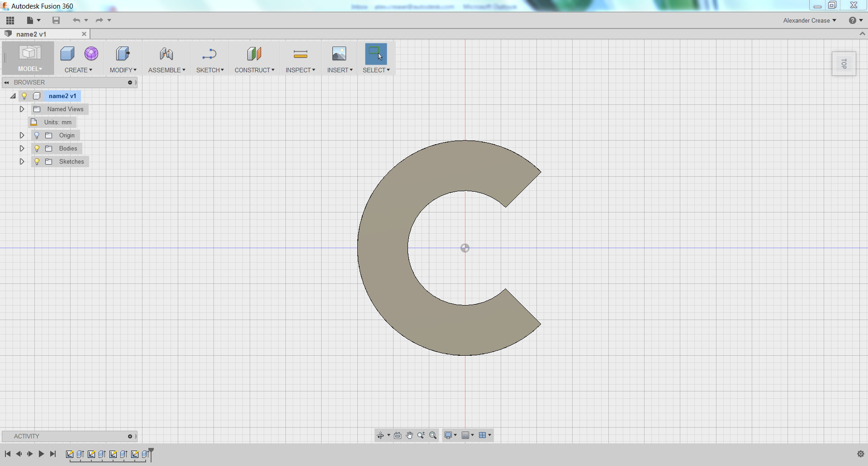Screen dimensions: 868x466
Task: Play the design timeline
Action: [x=41, y=454]
